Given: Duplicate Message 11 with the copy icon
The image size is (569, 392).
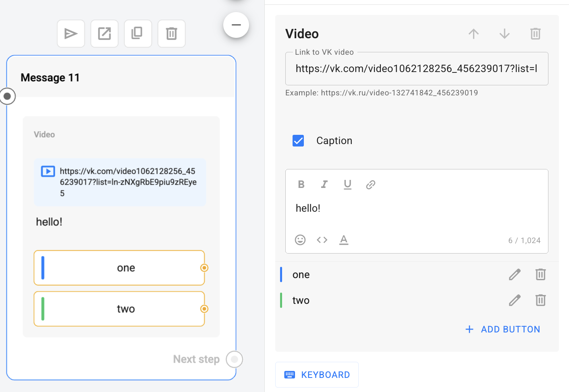Looking at the screenshot, I should tap(138, 34).
